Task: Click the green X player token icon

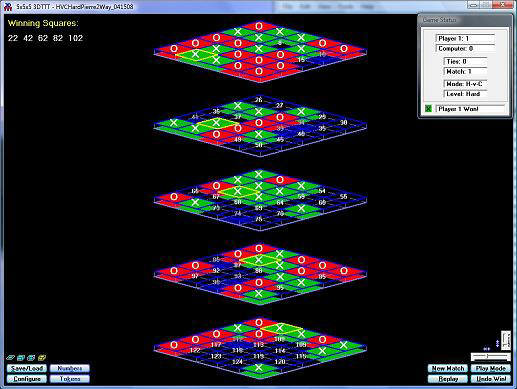Action: 428,109
